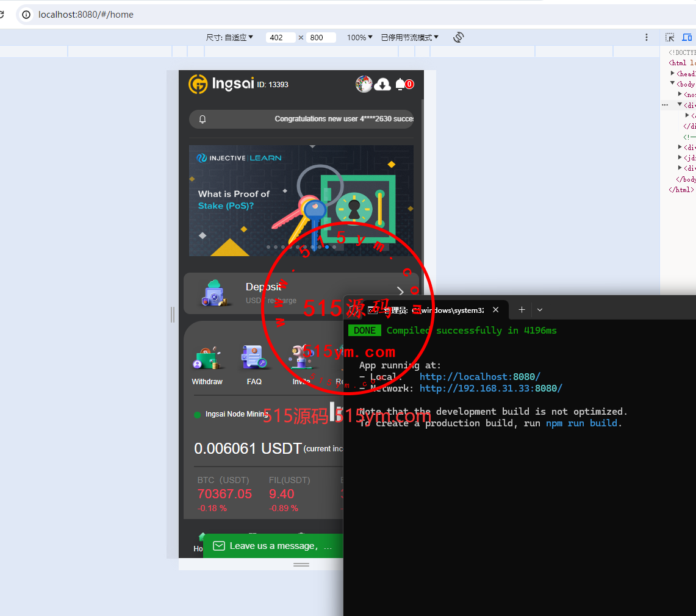Screen dimensions: 696x616
Task: Toggle the DevTools inspect element picker
Action: 670,37
